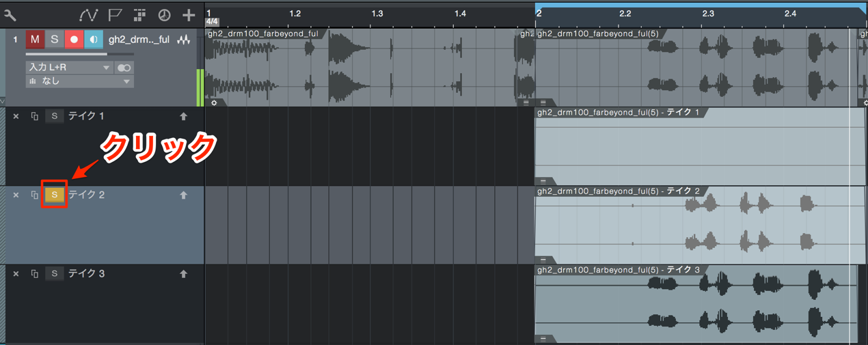The width and height of the screenshot is (868, 345).
Task: Select the テイク 3 layer name
Action: coord(86,274)
